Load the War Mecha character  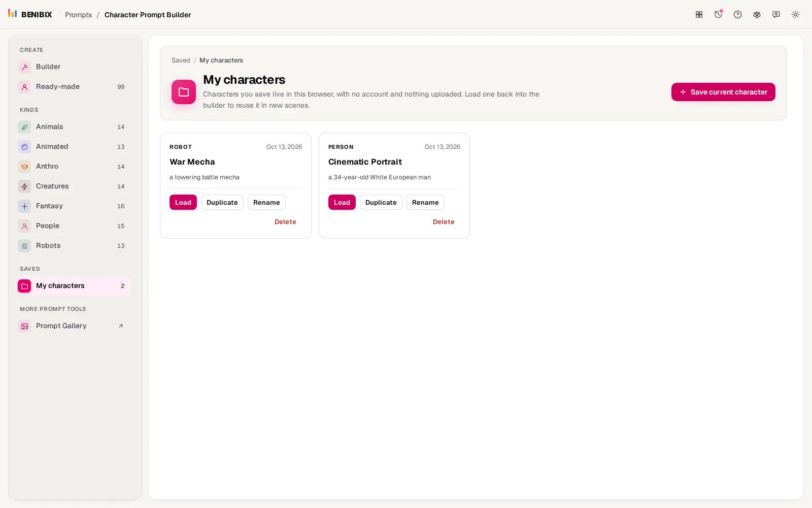click(183, 202)
